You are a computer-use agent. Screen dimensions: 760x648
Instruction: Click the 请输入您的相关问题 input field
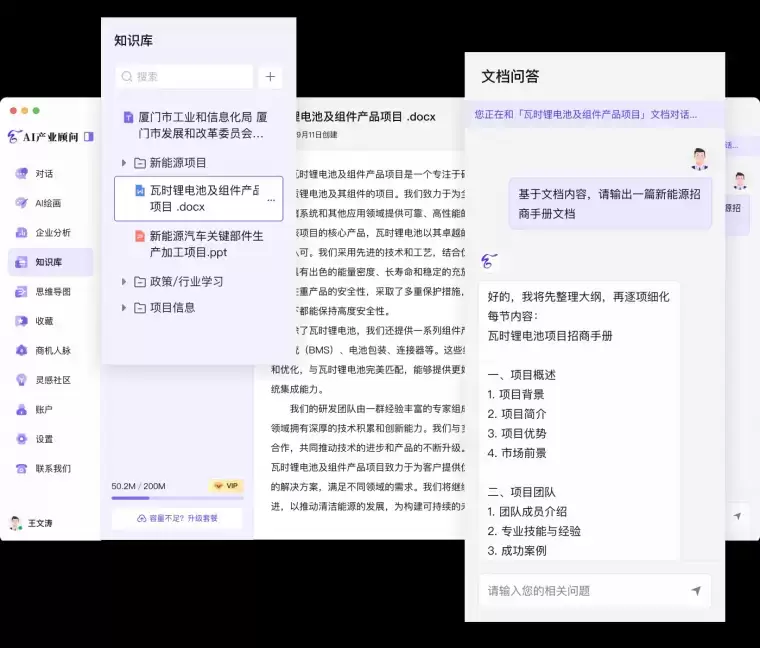(x=580, y=591)
